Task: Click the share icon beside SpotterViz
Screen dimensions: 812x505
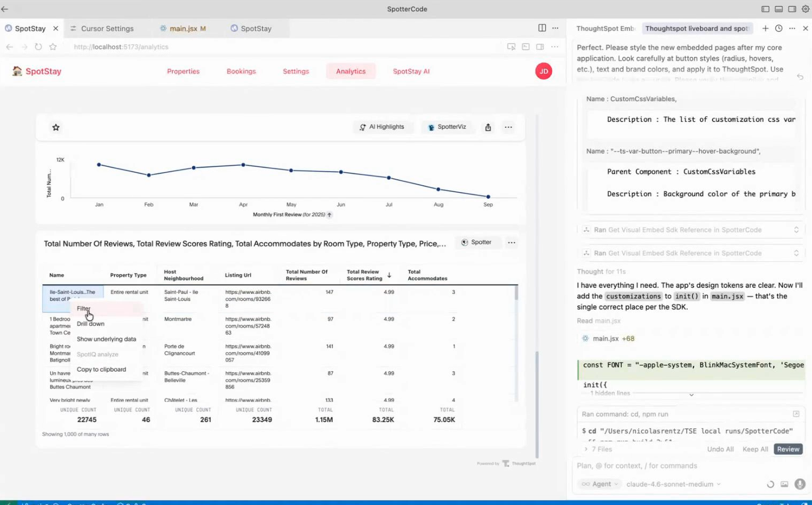Action: [x=488, y=127]
